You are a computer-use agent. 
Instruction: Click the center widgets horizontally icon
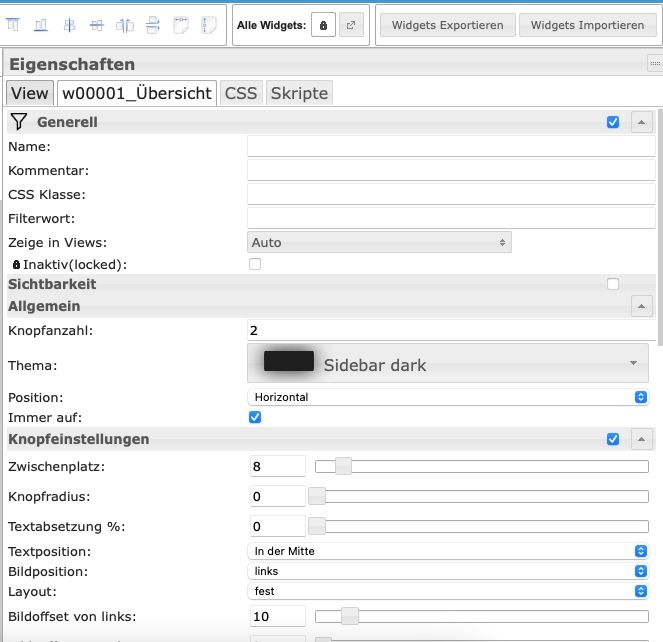coord(97,25)
